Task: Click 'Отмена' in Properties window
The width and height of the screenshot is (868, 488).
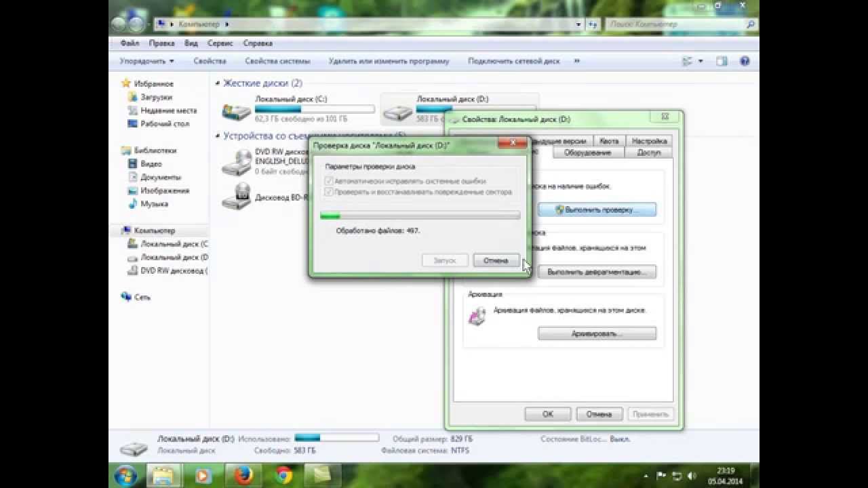Action: point(599,414)
